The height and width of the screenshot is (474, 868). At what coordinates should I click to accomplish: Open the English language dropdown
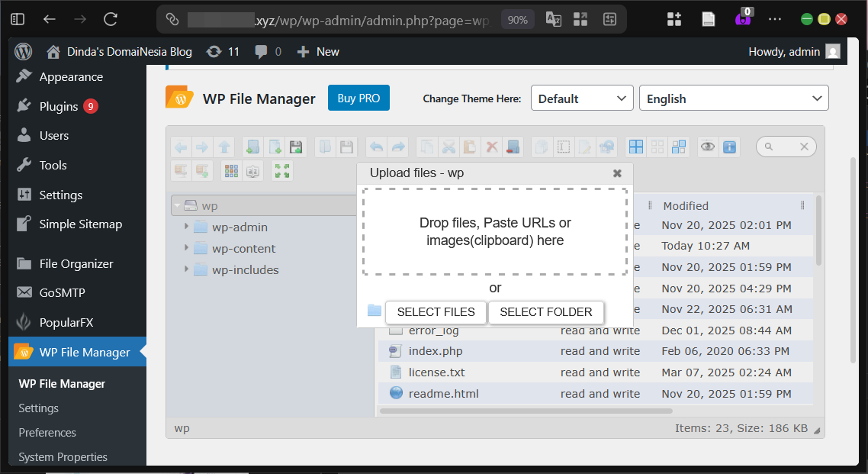click(733, 98)
